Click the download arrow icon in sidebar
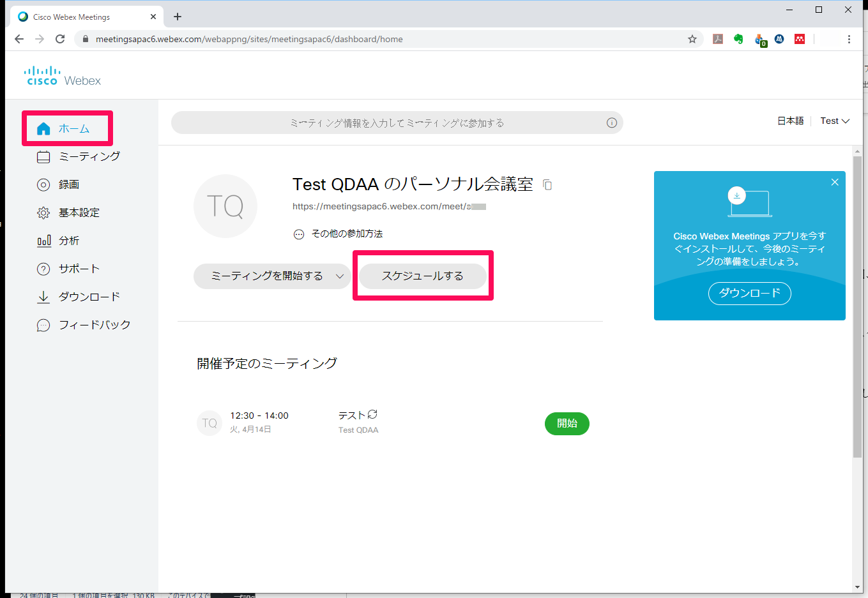868x598 pixels. (x=43, y=297)
